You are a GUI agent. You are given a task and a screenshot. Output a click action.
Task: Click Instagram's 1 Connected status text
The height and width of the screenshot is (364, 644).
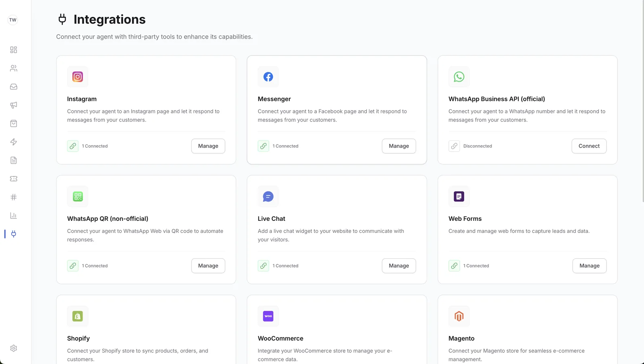95,146
